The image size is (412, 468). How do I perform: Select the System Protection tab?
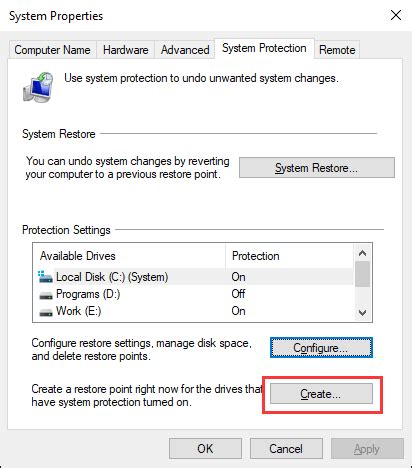tap(264, 48)
